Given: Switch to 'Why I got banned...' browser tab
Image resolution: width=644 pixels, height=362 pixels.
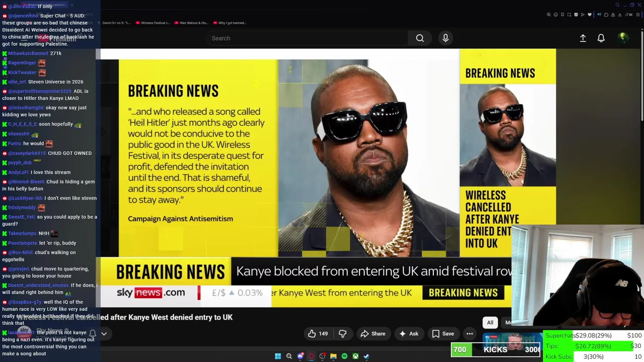Looking at the screenshot, I should click(x=229, y=23).
